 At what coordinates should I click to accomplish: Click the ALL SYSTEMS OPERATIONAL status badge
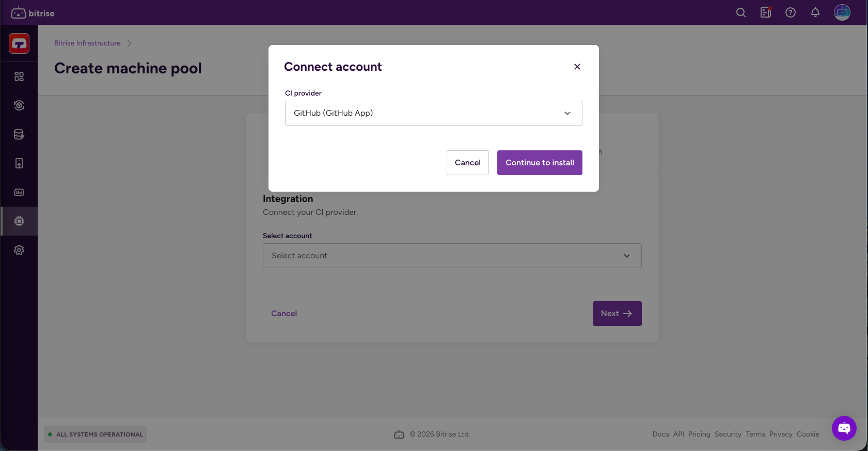point(95,434)
